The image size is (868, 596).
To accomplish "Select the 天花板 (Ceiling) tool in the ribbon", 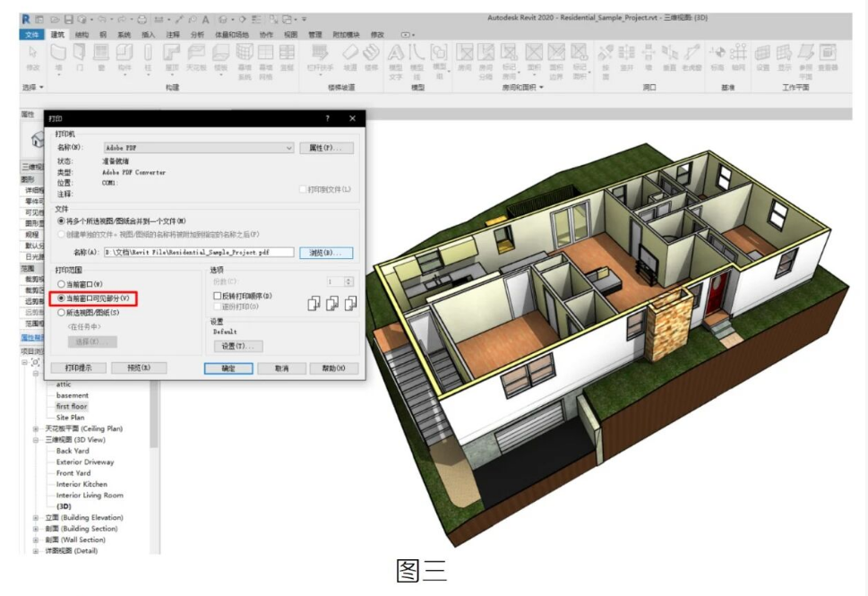I will click(196, 57).
